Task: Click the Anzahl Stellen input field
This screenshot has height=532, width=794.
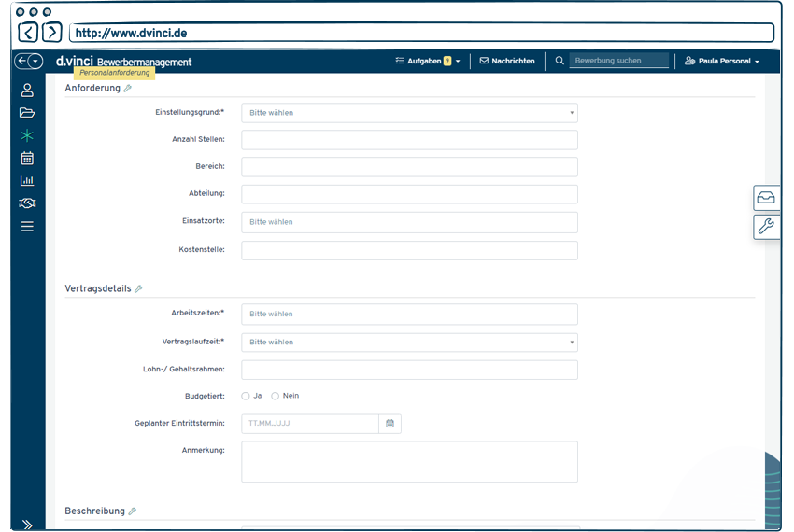Action: coord(409,140)
